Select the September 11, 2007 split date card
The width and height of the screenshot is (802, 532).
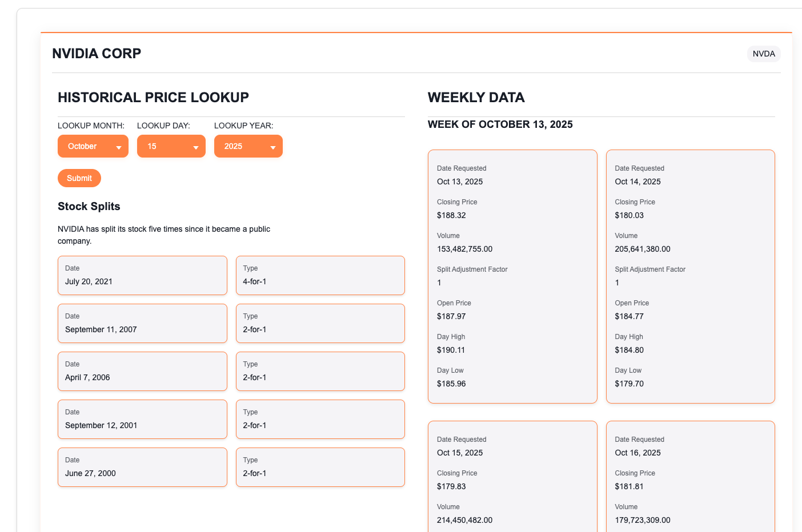click(142, 323)
